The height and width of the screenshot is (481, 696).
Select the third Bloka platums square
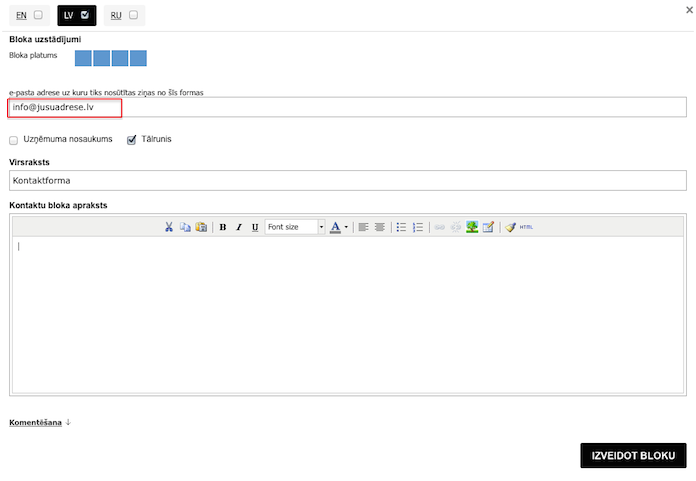pyautogui.click(x=120, y=58)
